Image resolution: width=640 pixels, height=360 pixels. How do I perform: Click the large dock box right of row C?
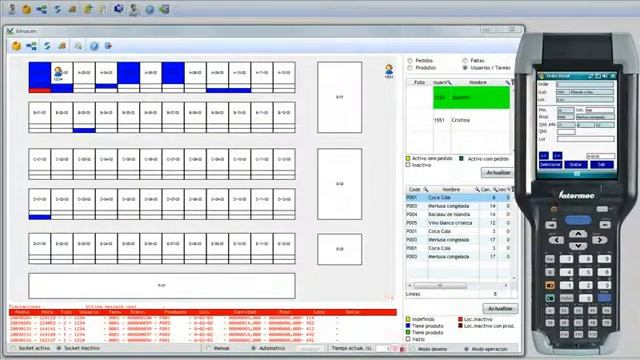coord(340,184)
